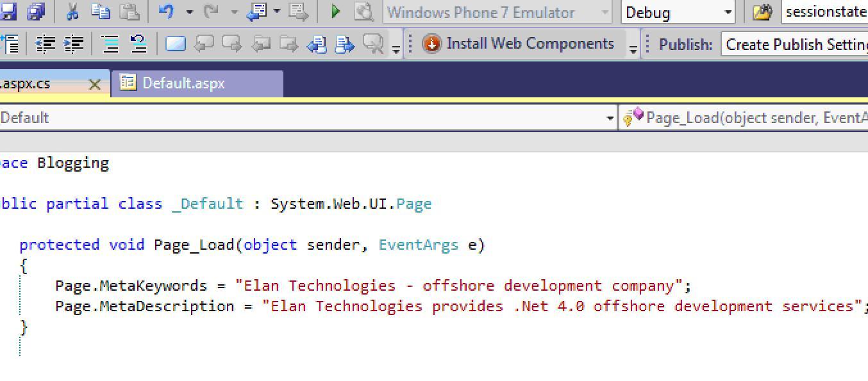Go to next bookmark in folder
Viewport: 868px width, 381px height.
(x=289, y=44)
